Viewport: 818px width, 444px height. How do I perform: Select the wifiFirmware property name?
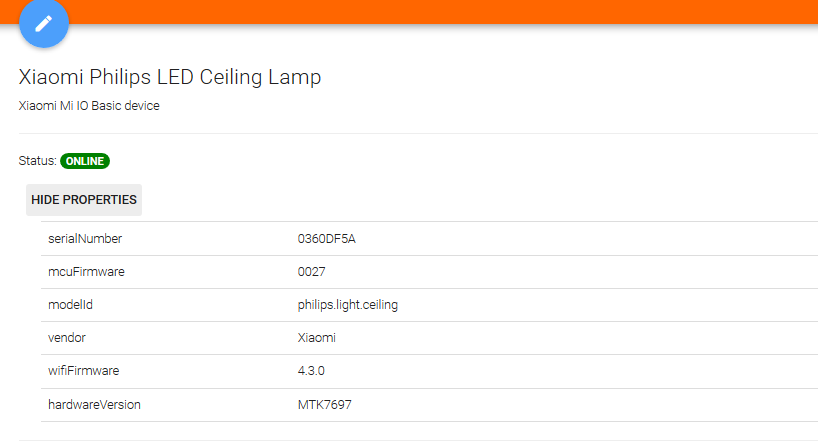83,371
